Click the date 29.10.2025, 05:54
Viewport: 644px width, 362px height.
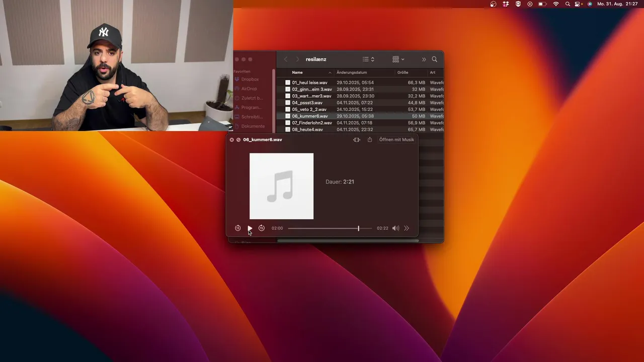(x=355, y=82)
